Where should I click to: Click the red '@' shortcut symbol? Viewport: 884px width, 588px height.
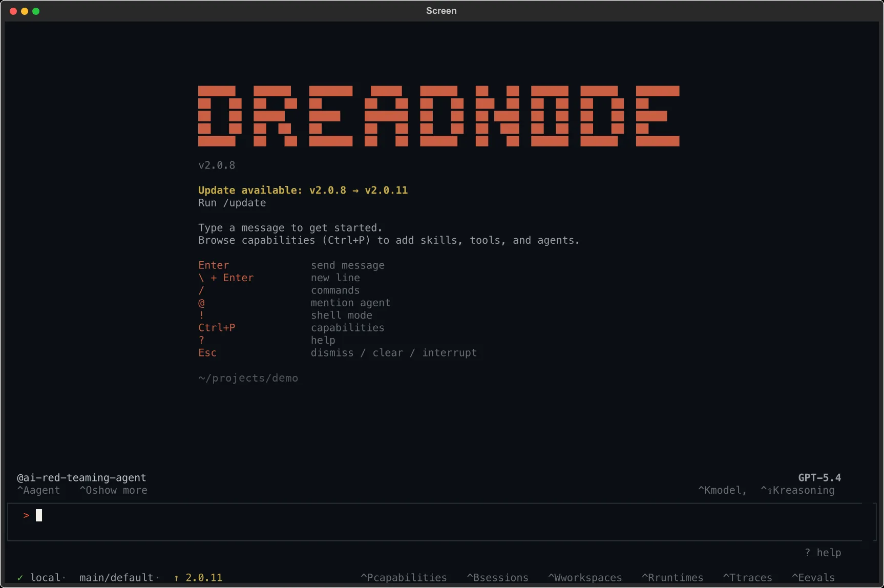click(201, 303)
